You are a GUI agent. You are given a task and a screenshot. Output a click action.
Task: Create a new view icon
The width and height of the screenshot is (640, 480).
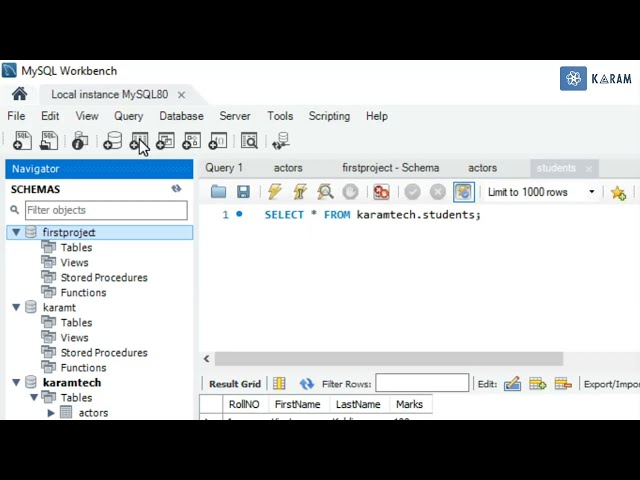coord(165,141)
